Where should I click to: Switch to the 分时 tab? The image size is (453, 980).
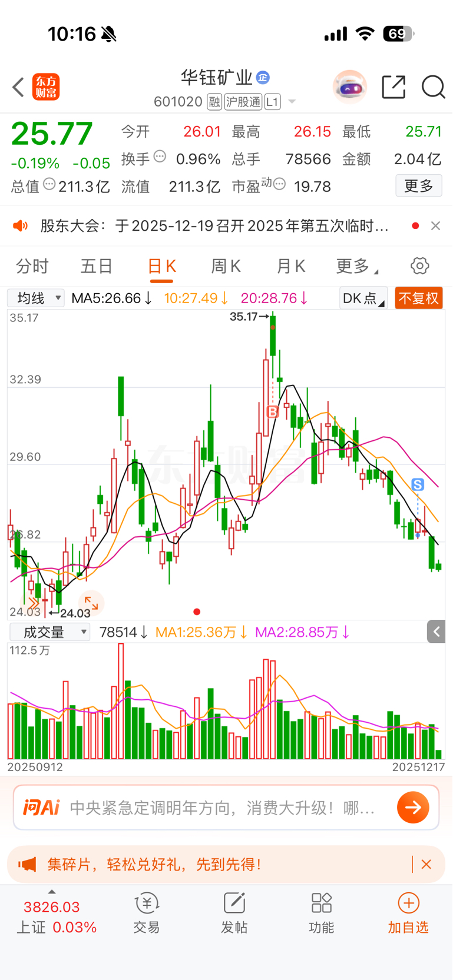click(x=32, y=267)
